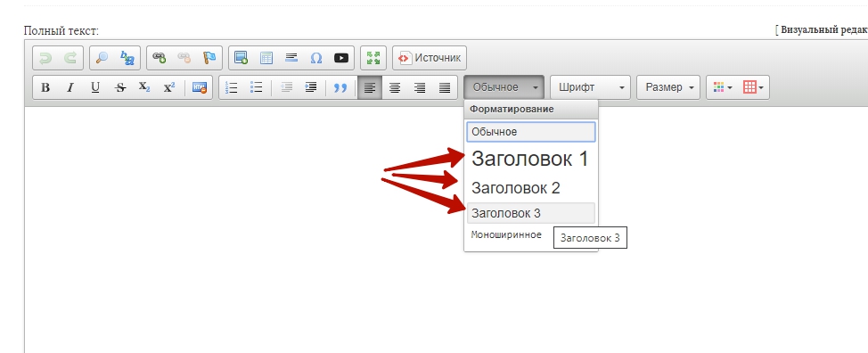Embed a YouTube video
This screenshot has height=353, width=868.
click(341, 58)
